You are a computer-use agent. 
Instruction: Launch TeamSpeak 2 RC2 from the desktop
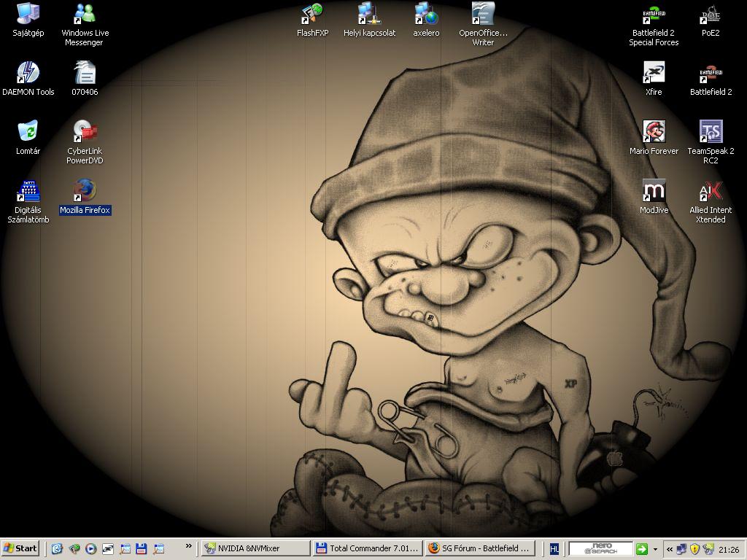tap(711, 133)
